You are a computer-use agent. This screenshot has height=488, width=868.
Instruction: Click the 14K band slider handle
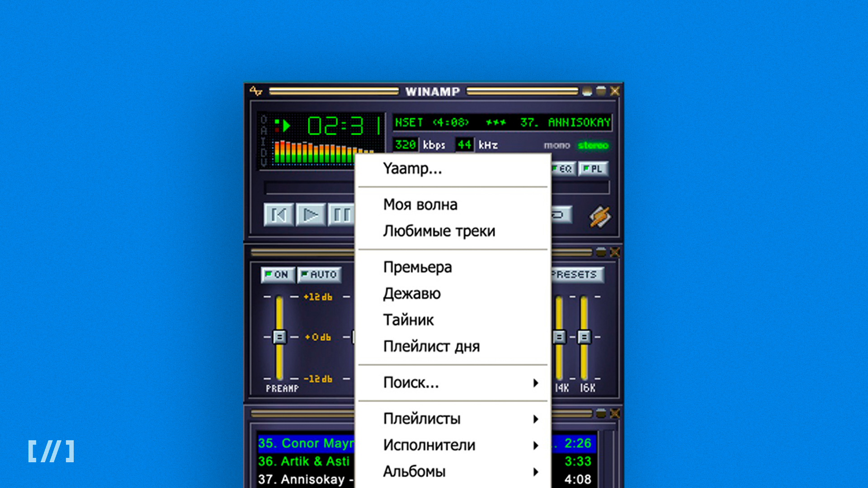click(559, 337)
